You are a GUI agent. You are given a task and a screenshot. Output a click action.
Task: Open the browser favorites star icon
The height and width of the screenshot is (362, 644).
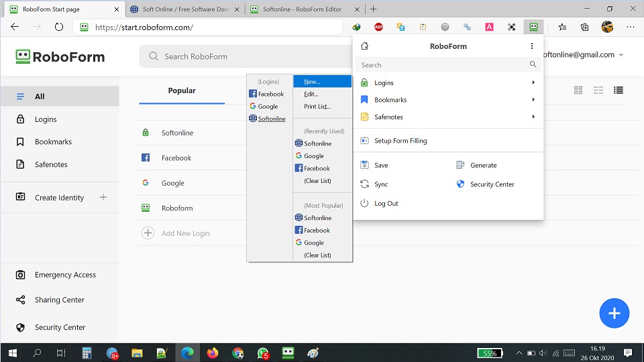coord(562,27)
